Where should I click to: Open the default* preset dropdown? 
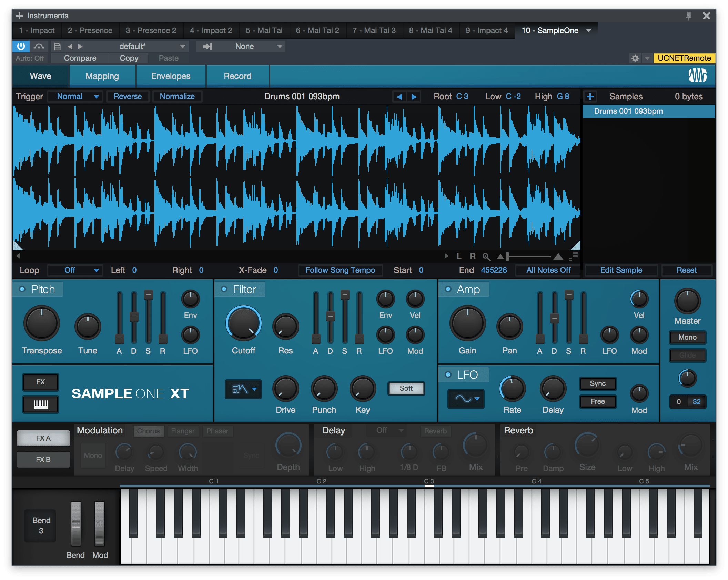click(x=137, y=46)
